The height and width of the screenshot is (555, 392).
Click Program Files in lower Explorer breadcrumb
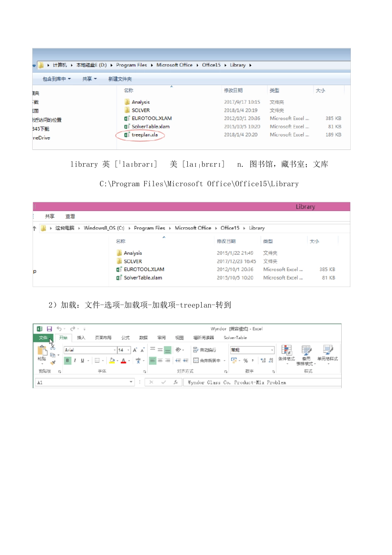(x=149, y=228)
